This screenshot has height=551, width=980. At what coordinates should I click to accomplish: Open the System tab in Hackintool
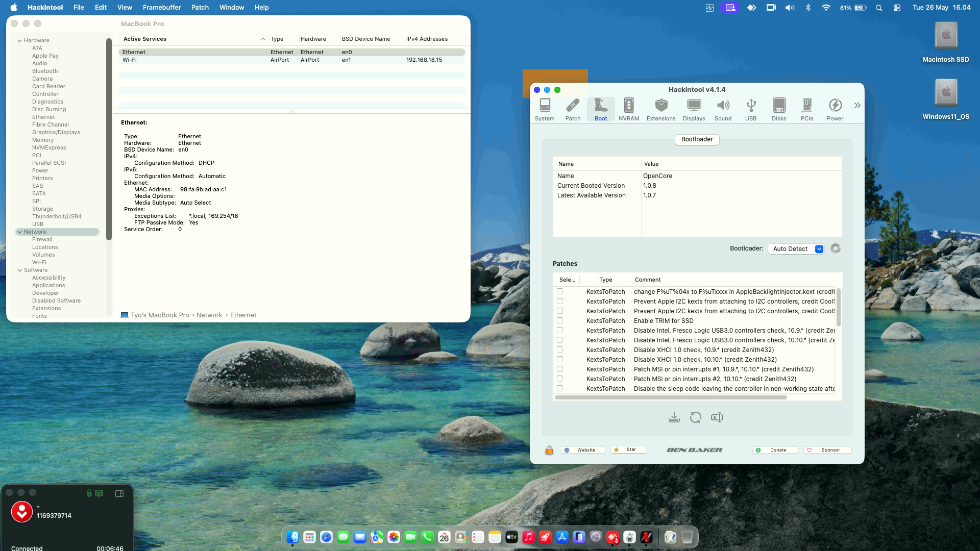545,110
